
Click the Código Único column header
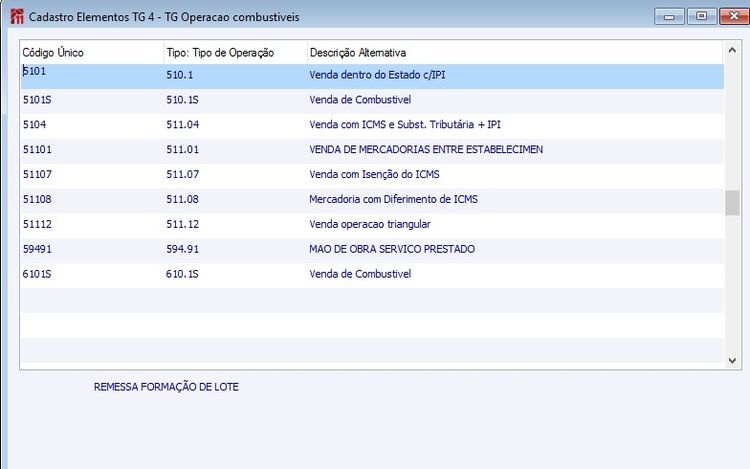53,53
